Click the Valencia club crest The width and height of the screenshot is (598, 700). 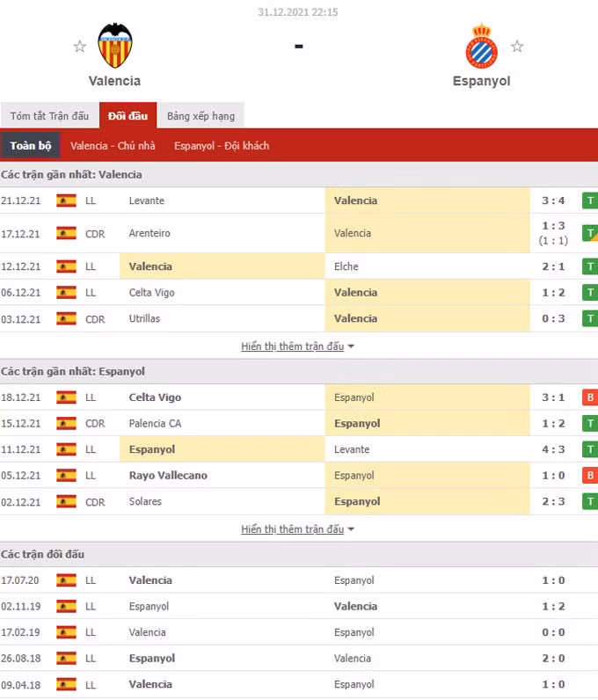click(x=115, y=46)
